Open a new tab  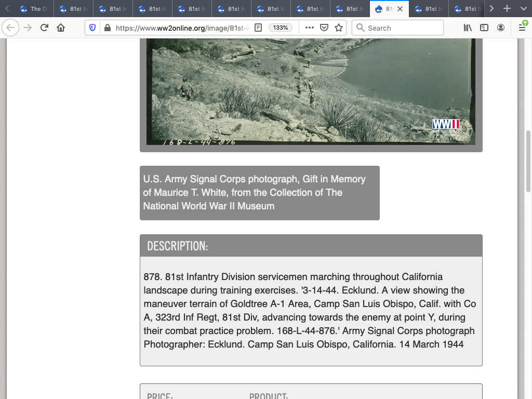coord(507,9)
